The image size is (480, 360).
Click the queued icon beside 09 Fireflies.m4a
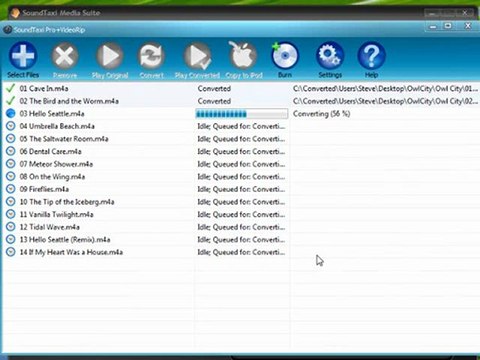click(x=11, y=189)
